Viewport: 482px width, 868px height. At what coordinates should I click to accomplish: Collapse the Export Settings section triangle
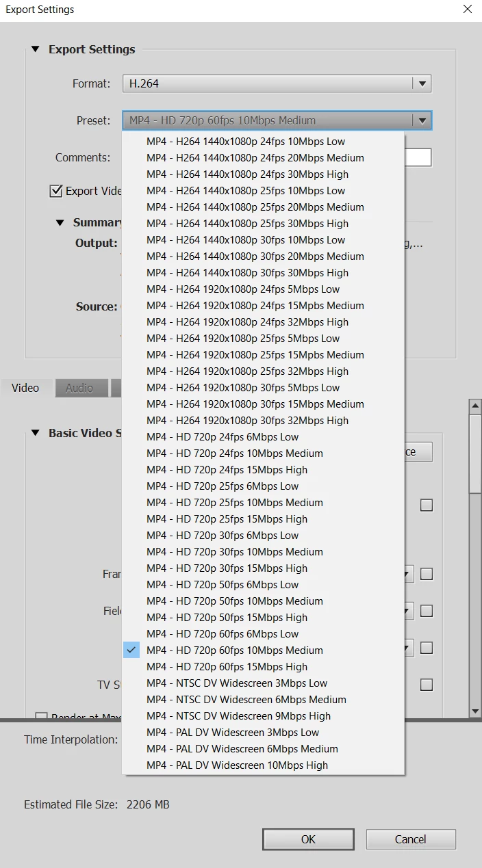(x=36, y=49)
